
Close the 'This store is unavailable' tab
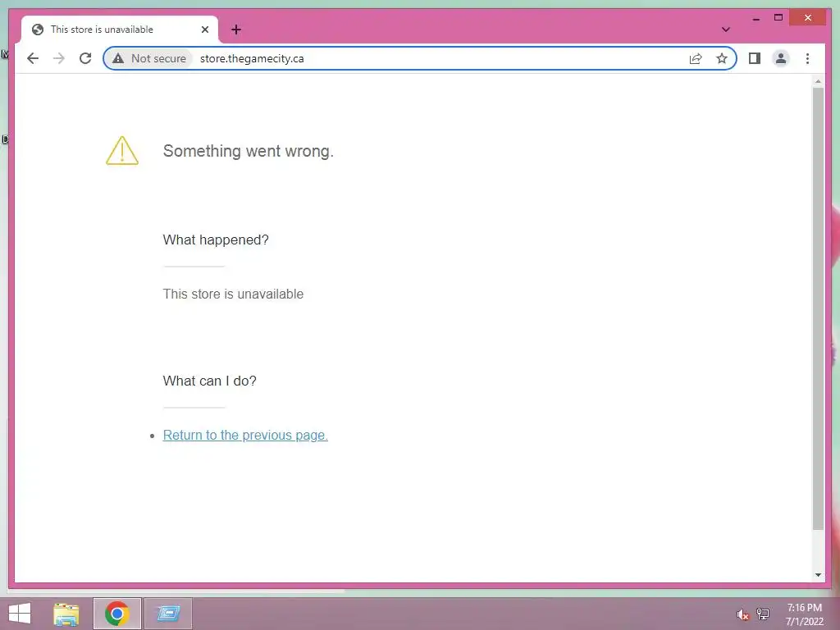(204, 30)
